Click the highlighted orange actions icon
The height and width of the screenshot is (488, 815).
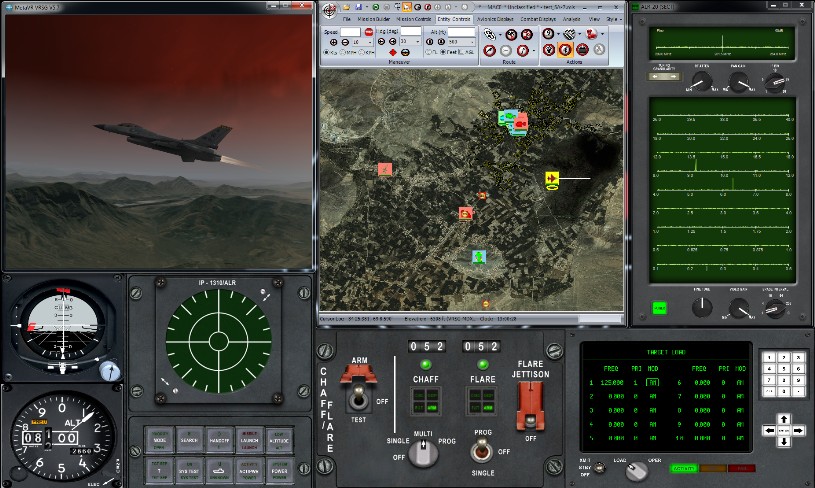(x=565, y=49)
